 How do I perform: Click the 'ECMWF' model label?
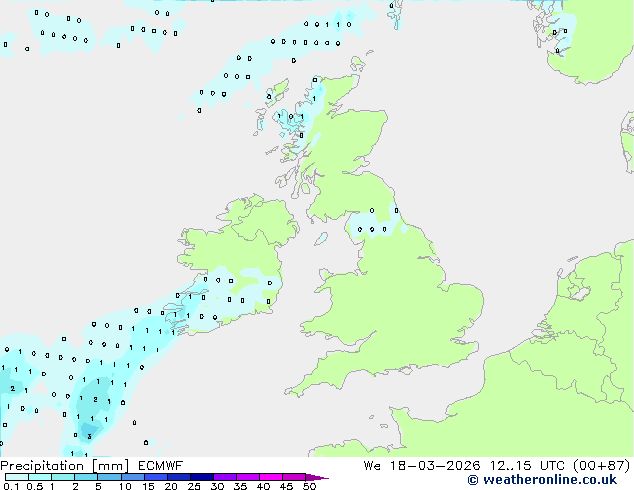(160, 466)
